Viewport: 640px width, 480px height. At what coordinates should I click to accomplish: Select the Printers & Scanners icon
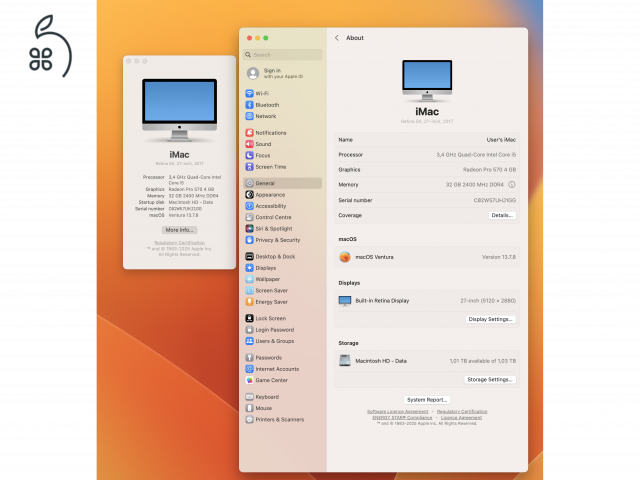tap(249, 419)
